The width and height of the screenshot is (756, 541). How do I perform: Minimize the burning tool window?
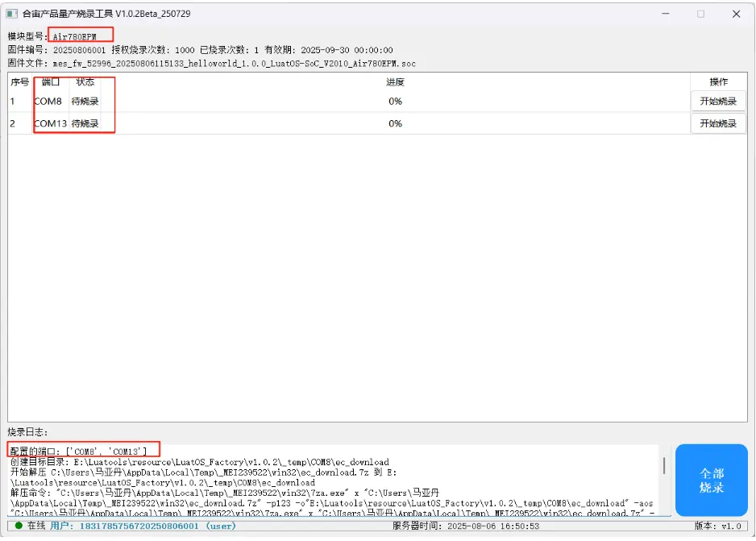tap(666, 14)
